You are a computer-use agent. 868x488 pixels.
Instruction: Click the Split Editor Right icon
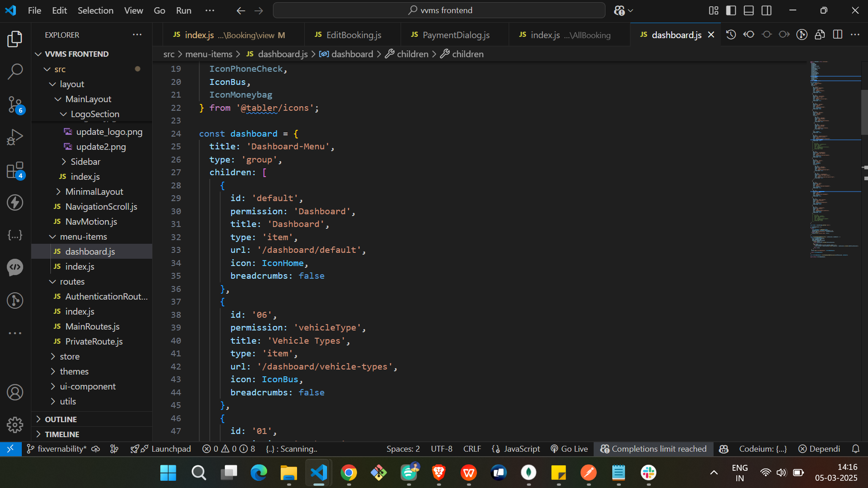tap(838, 35)
